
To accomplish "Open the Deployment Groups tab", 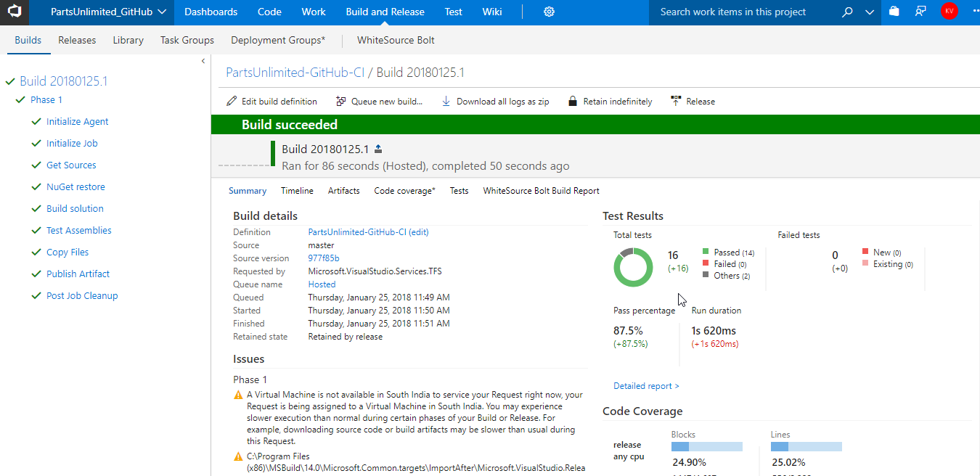I will pos(278,41).
